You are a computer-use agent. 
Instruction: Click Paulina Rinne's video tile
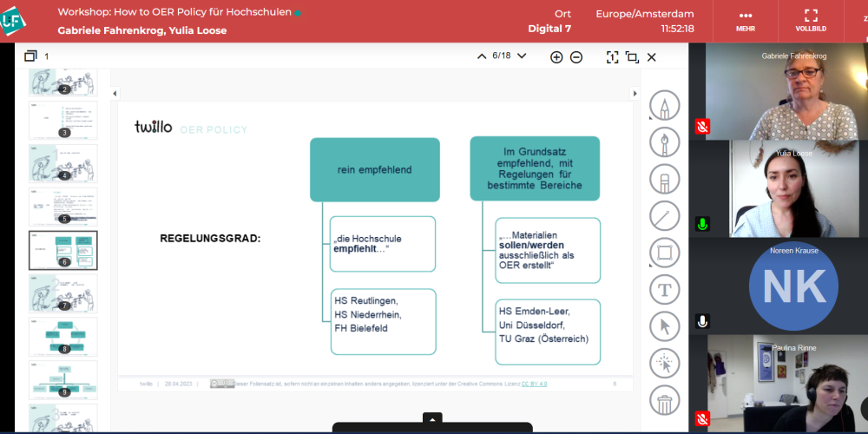click(786, 385)
